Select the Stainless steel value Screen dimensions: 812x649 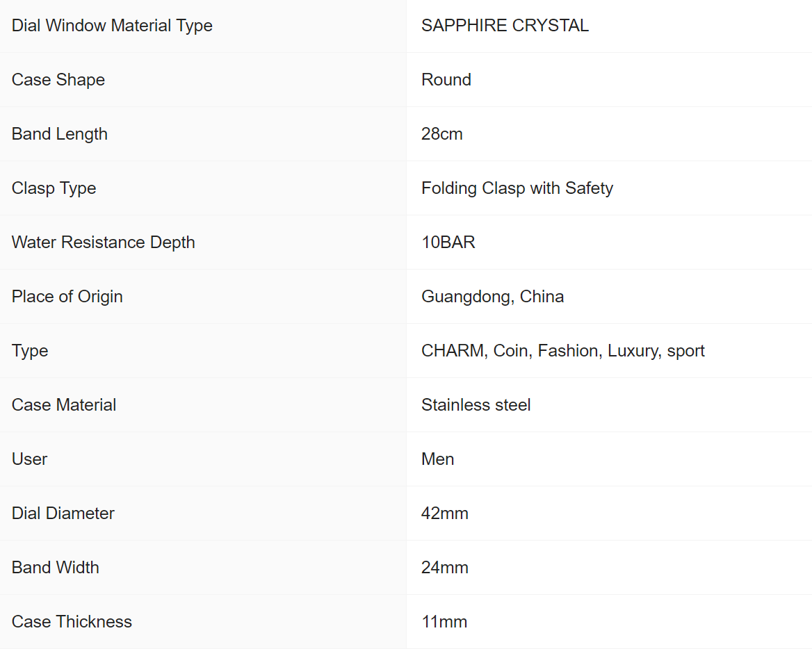[x=476, y=405]
